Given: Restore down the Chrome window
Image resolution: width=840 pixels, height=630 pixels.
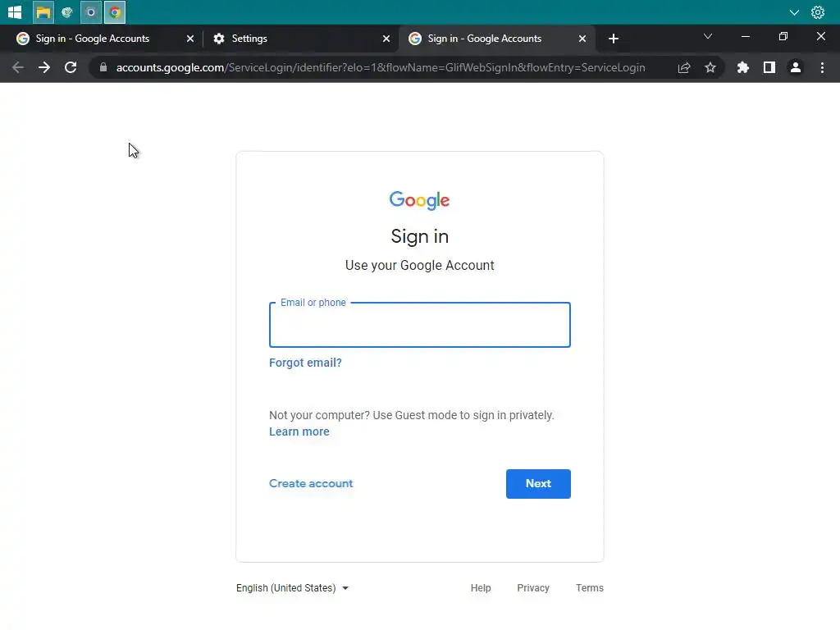Looking at the screenshot, I should click(783, 36).
